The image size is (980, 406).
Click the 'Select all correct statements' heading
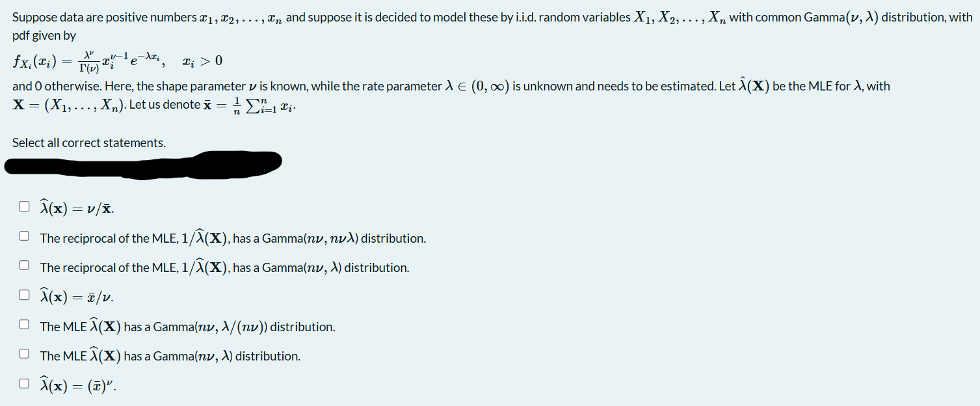coord(88,142)
